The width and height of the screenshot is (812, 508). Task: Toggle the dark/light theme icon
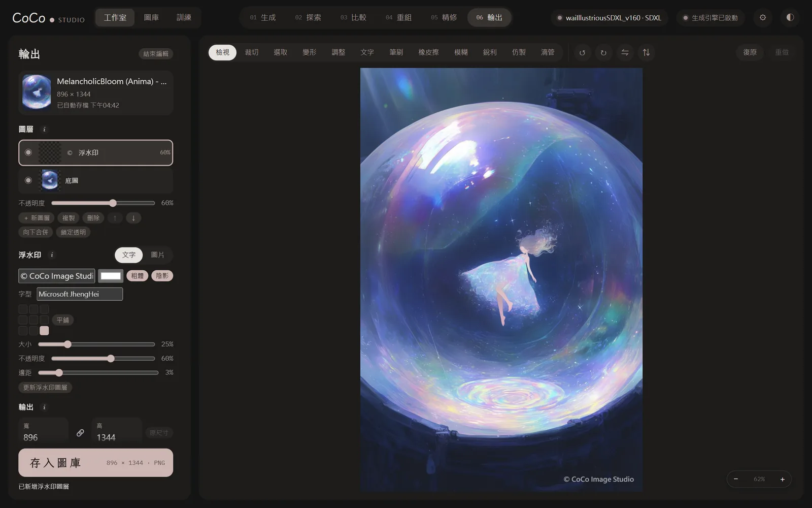(790, 17)
